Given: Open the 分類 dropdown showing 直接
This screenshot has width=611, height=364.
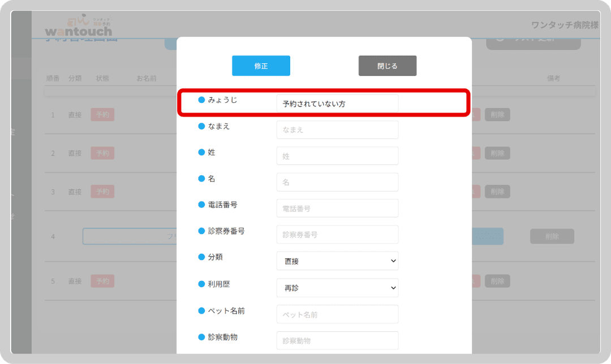Looking at the screenshot, I should coord(337,261).
